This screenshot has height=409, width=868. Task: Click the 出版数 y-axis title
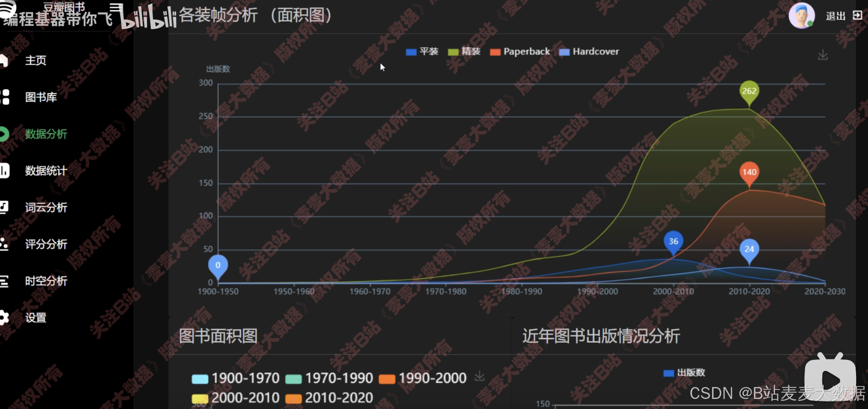pyautogui.click(x=218, y=69)
